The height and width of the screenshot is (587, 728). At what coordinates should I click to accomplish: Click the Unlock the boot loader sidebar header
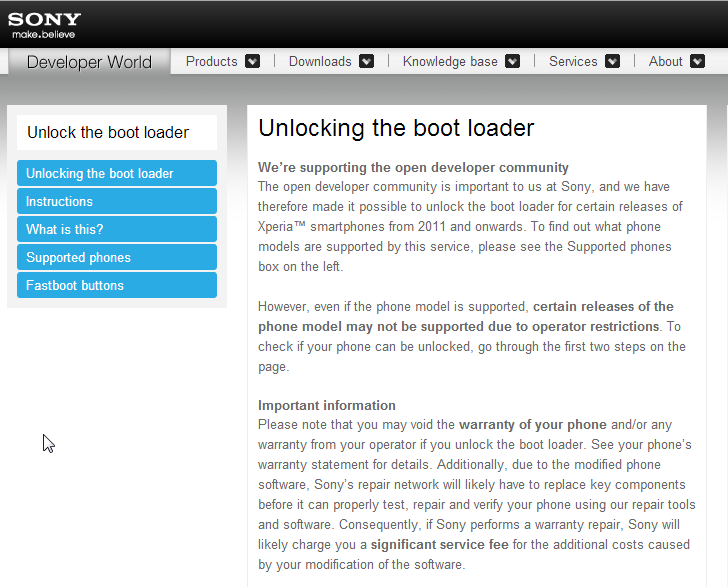click(117, 132)
